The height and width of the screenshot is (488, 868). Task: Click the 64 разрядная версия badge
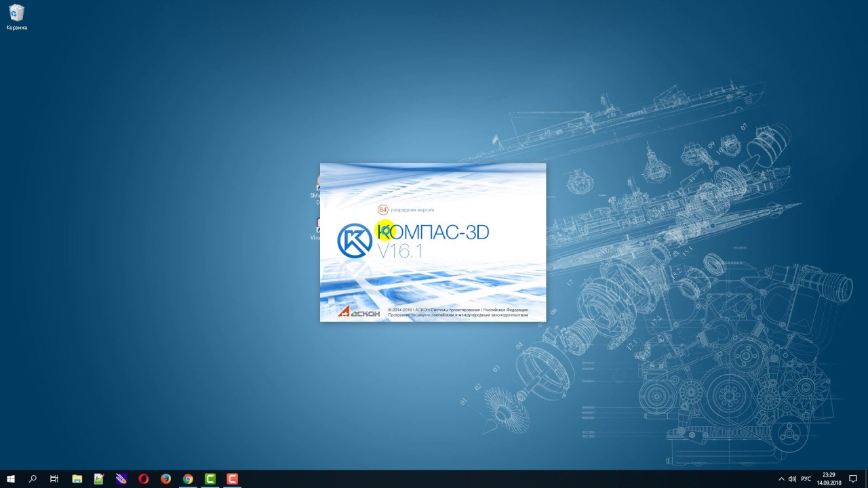[x=406, y=209]
